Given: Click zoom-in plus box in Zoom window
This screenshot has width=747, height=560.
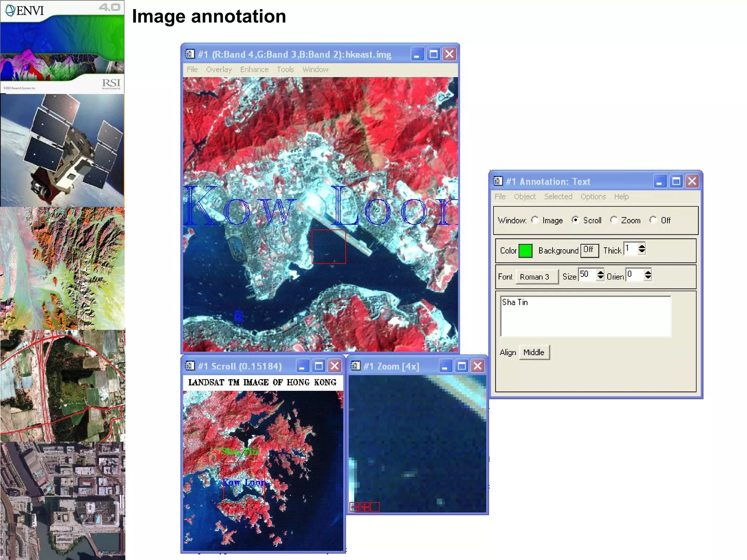Looking at the screenshot, I should coord(364,507).
